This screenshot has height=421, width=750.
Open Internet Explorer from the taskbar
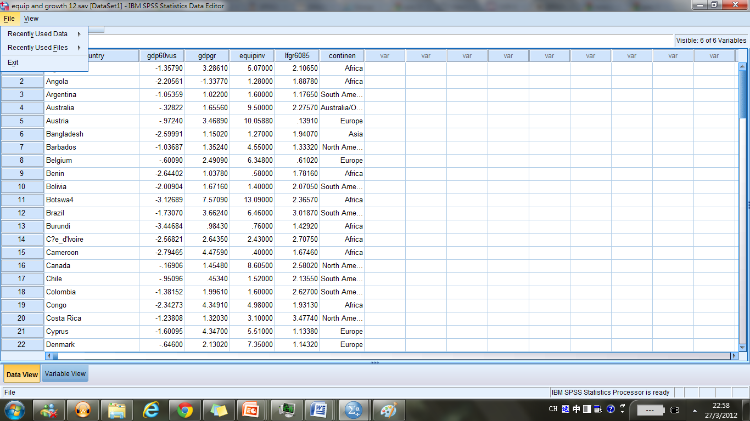tap(152, 409)
